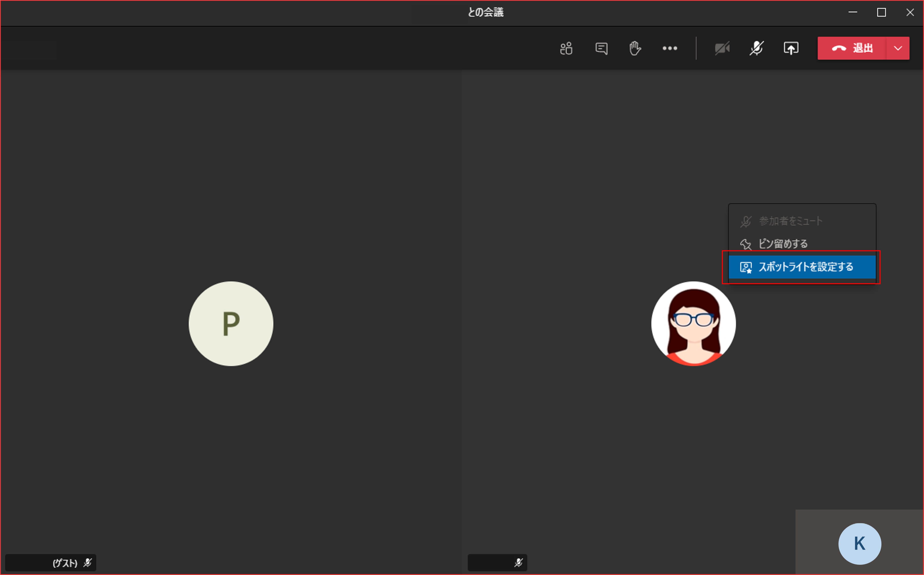Click the P participant avatar
The width and height of the screenshot is (924, 575).
point(231,324)
